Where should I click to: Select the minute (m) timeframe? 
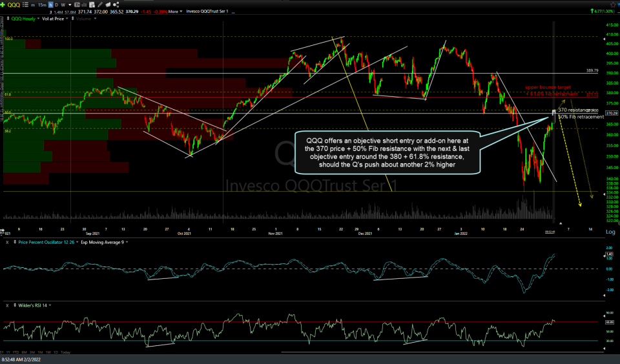pos(33,5)
